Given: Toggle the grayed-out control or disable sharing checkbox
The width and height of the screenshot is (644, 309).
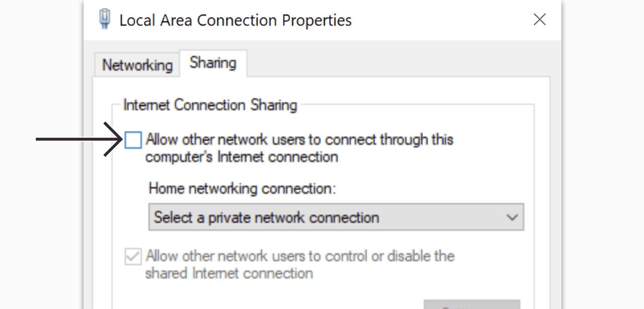Looking at the screenshot, I should coord(133,256).
